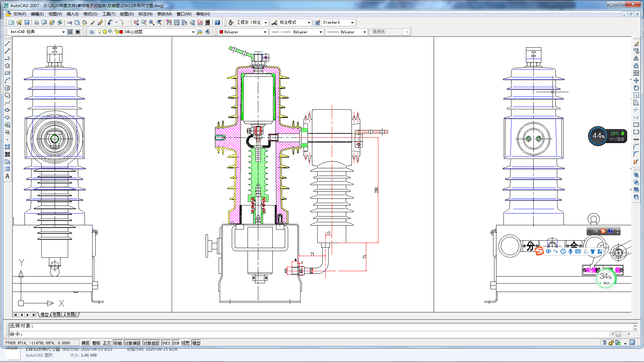Click the 线宽 lineweight status button

click(185, 343)
